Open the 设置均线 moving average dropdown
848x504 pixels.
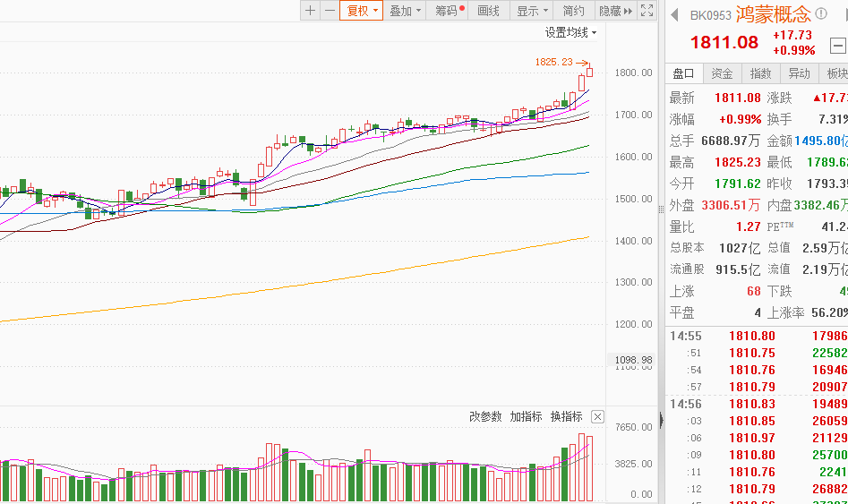[571, 33]
